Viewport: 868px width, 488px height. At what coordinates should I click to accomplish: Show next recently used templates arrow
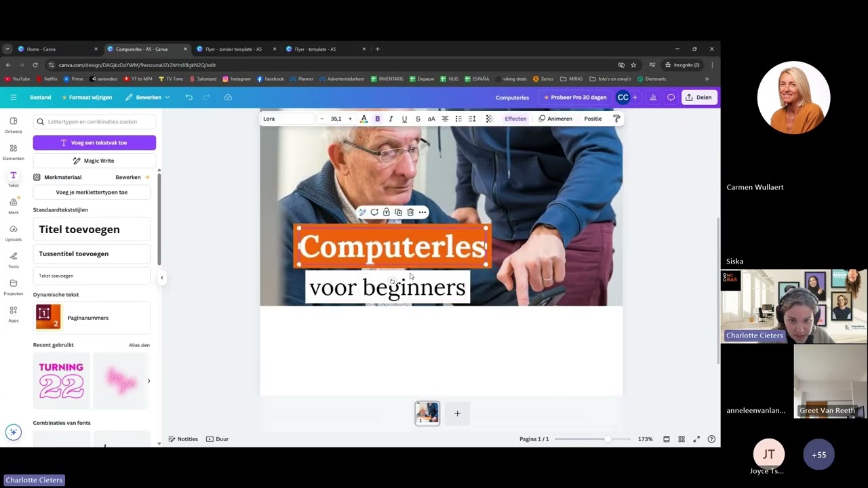(149, 381)
